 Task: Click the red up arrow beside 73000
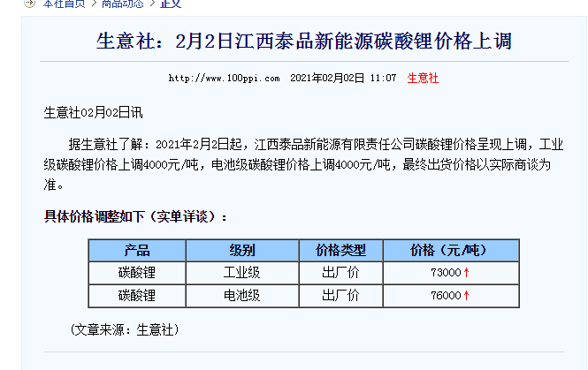point(466,272)
